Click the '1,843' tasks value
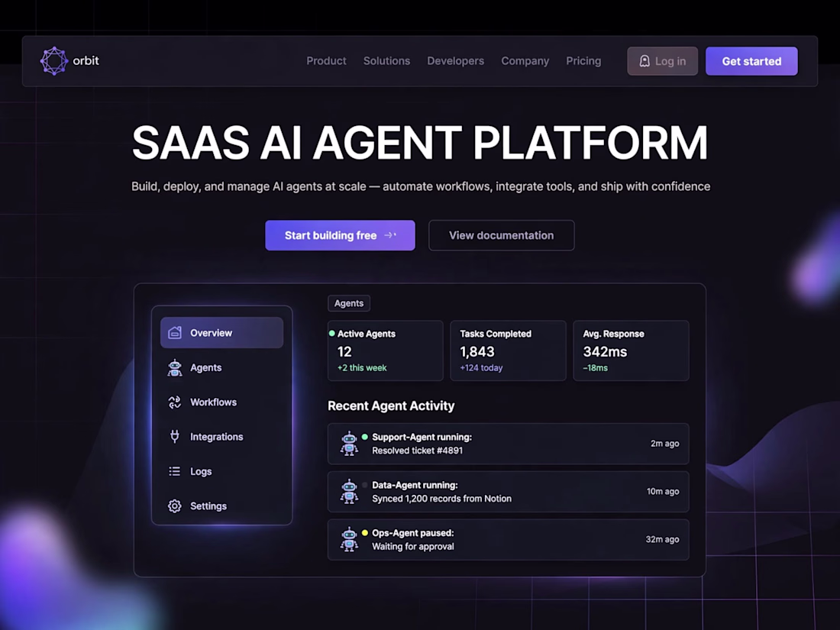 (x=477, y=351)
